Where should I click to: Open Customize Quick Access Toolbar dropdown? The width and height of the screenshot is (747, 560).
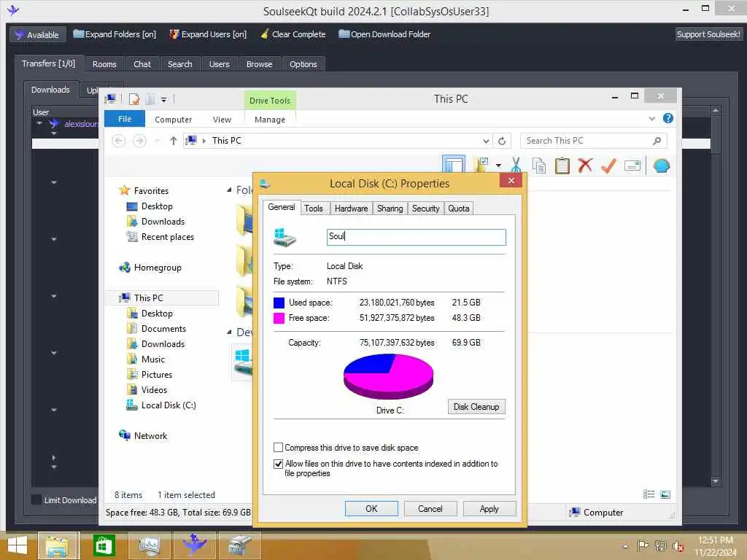click(163, 99)
